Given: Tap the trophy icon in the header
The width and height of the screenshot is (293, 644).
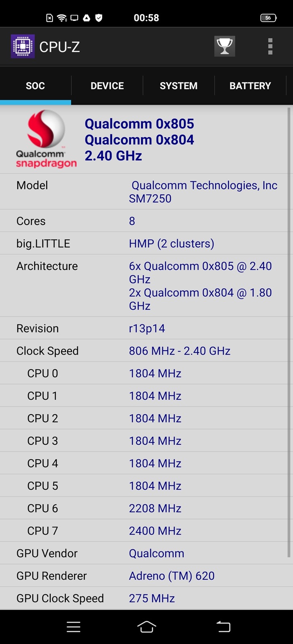Looking at the screenshot, I should tap(224, 46).
